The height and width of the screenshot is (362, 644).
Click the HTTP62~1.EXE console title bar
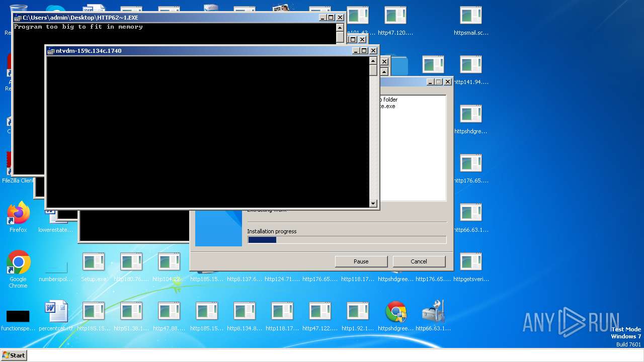tap(179, 18)
